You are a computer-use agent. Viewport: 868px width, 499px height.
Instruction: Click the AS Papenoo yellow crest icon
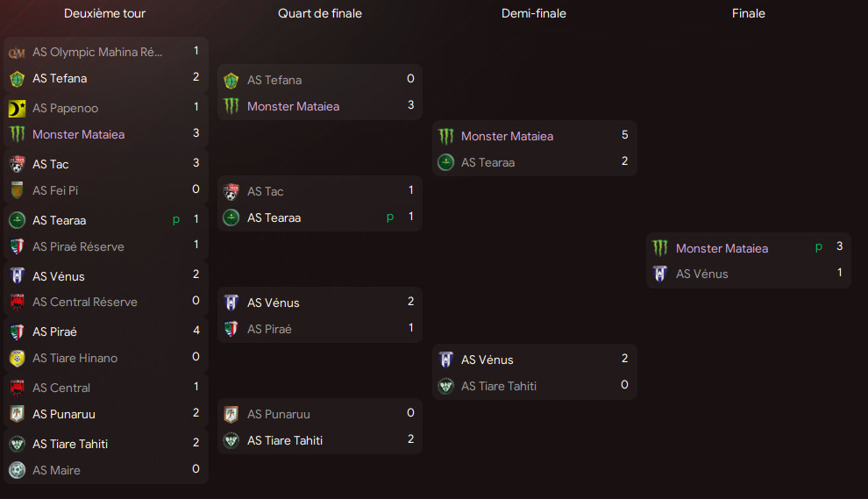click(x=18, y=109)
